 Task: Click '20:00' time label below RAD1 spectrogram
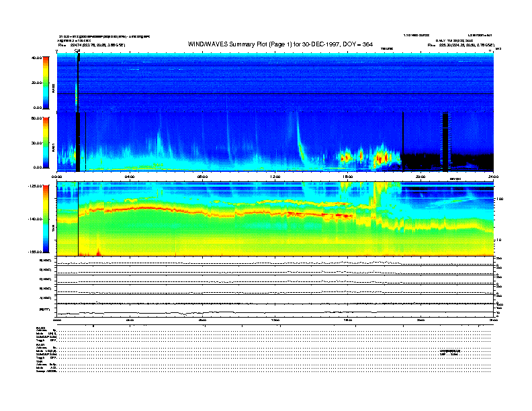point(420,177)
